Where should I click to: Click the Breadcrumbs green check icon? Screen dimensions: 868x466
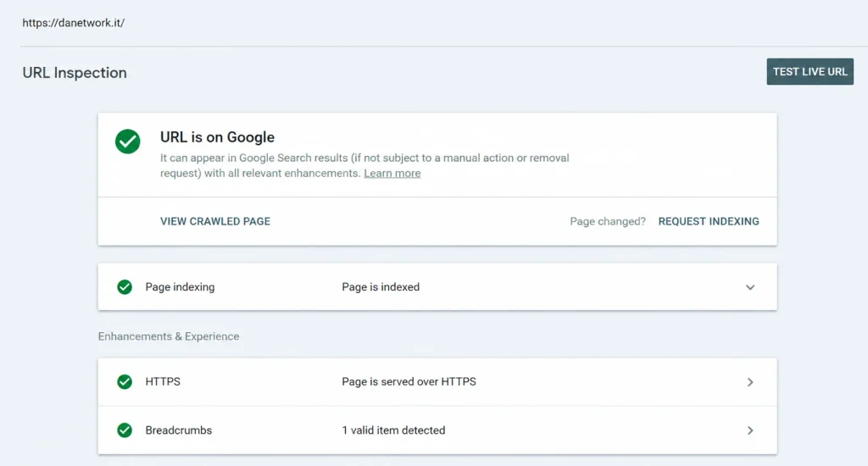tap(125, 430)
